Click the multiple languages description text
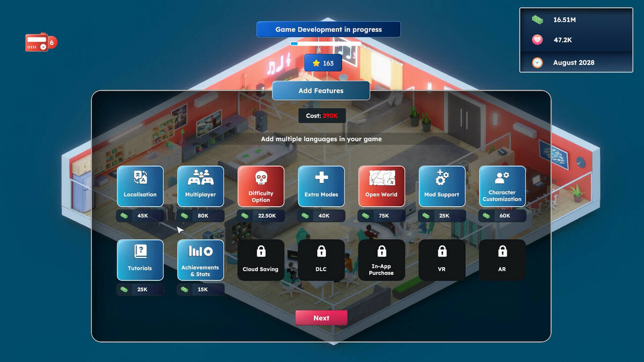644x362 pixels. pyautogui.click(x=321, y=139)
